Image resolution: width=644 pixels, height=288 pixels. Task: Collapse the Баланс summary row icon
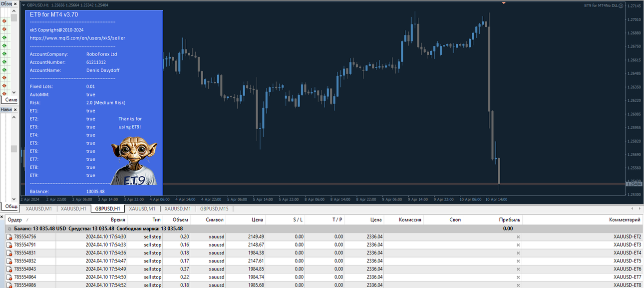click(x=9, y=228)
